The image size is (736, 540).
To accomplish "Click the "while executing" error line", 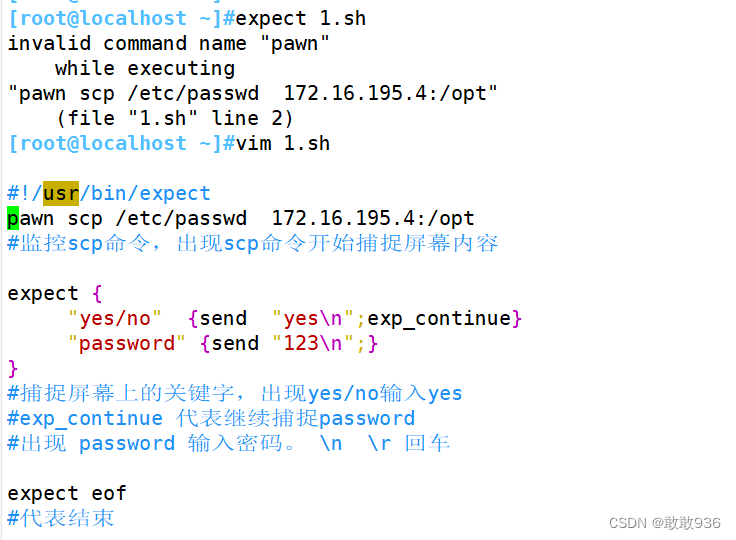I will point(145,69).
